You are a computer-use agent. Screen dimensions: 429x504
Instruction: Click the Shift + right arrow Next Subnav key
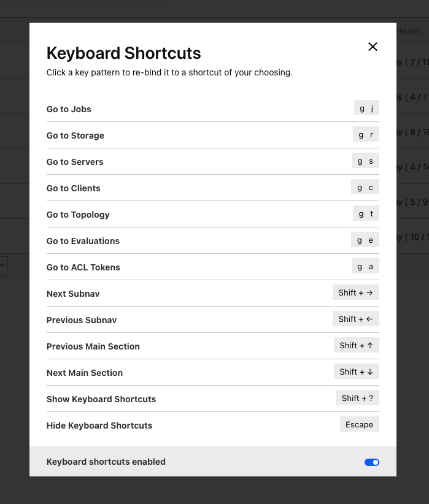coord(355,293)
